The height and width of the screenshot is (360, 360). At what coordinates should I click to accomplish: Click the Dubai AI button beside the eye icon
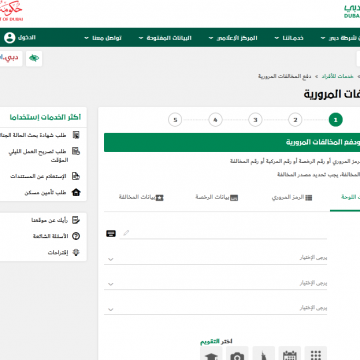11,58
